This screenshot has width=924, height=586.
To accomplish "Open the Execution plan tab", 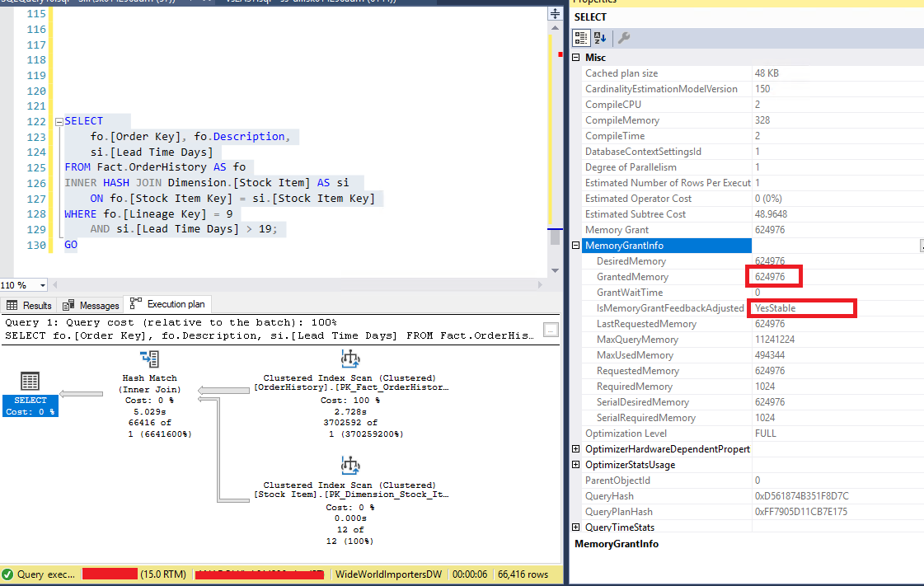I will tap(168, 304).
